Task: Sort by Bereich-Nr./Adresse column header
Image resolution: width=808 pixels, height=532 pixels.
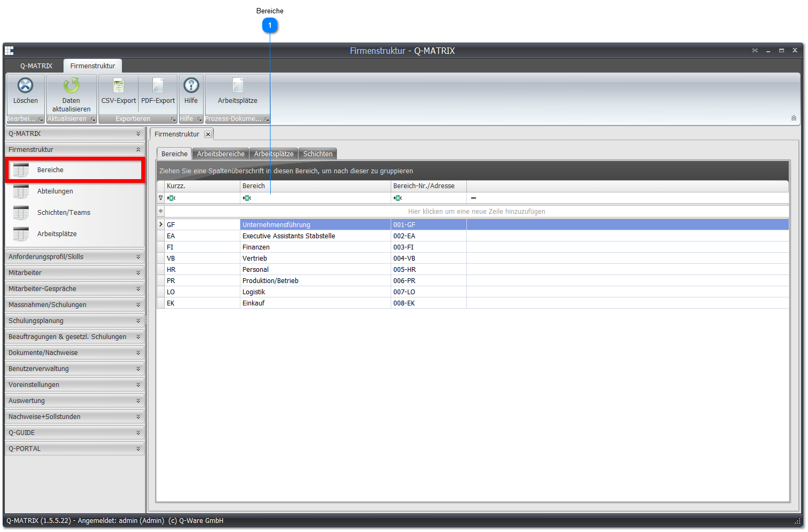Action: click(429, 186)
